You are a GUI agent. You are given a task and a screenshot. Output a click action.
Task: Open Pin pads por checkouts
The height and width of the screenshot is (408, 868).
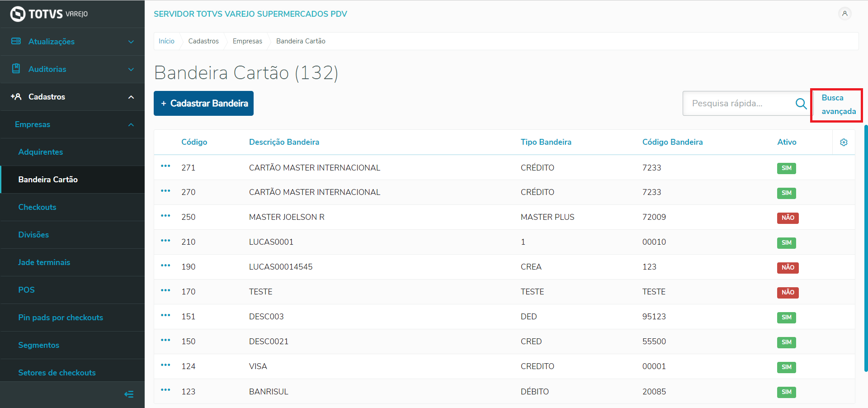(72, 318)
